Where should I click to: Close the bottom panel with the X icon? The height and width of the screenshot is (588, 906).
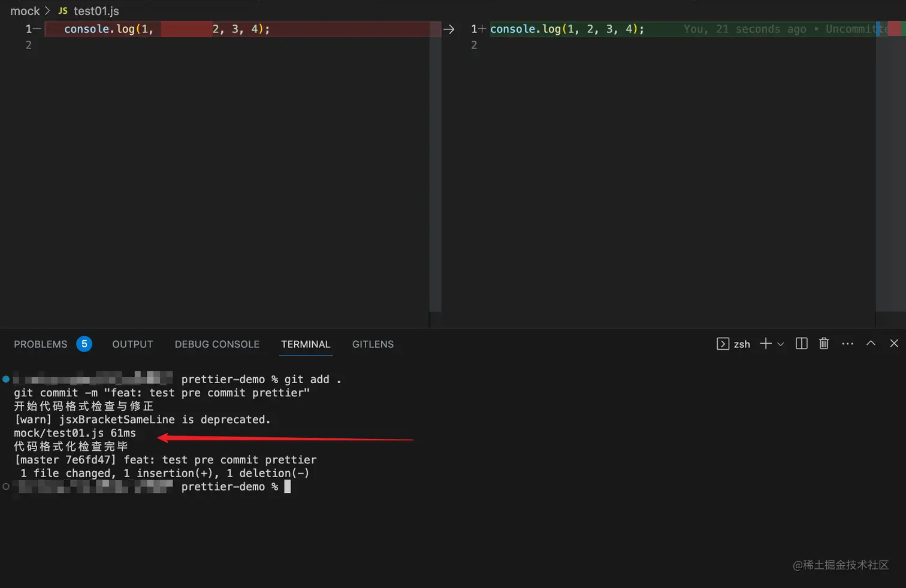tap(893, 343)
